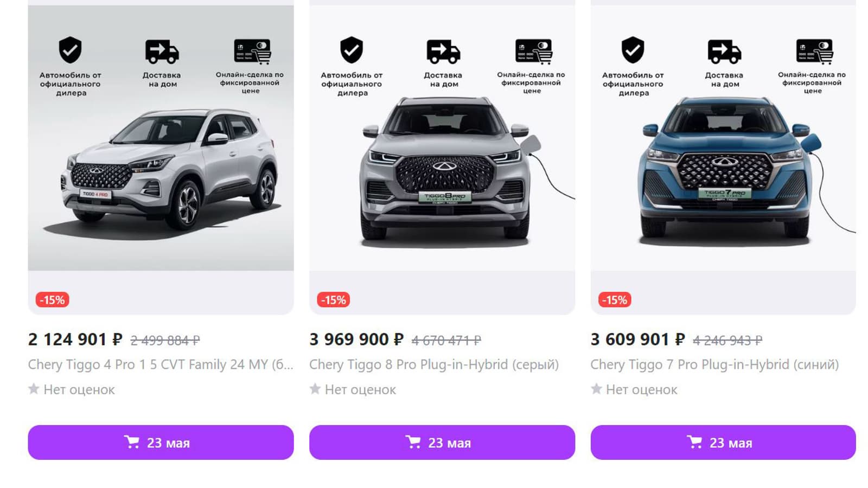Click the rating star under Tiggo 4 Pro

point(34,389)
